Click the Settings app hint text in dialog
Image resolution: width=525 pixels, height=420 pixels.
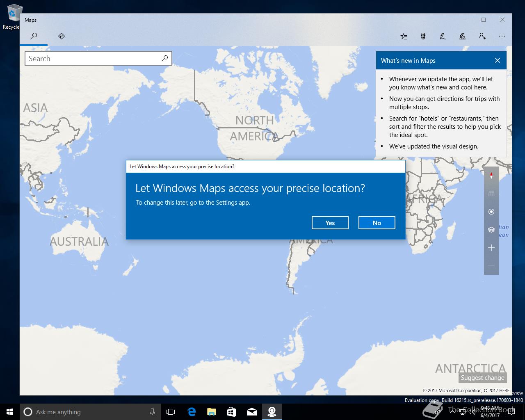(x=193, y=203)
